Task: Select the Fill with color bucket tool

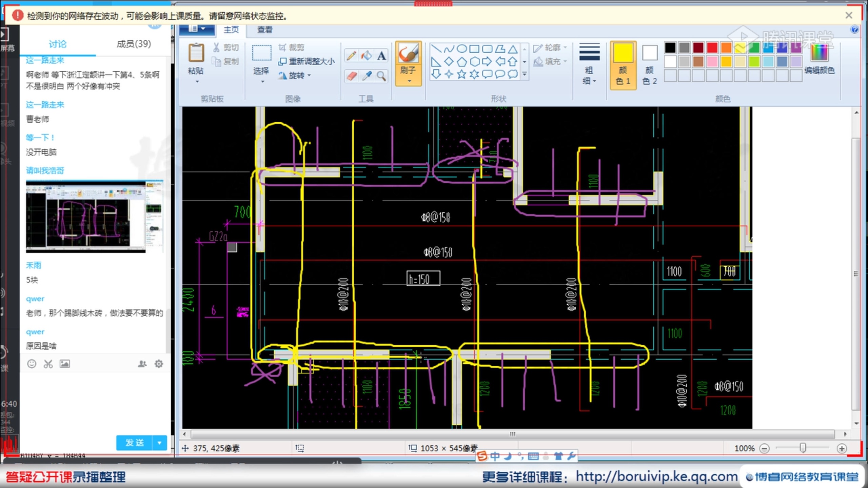Action: pyautogui.click(x=366, y=56)
